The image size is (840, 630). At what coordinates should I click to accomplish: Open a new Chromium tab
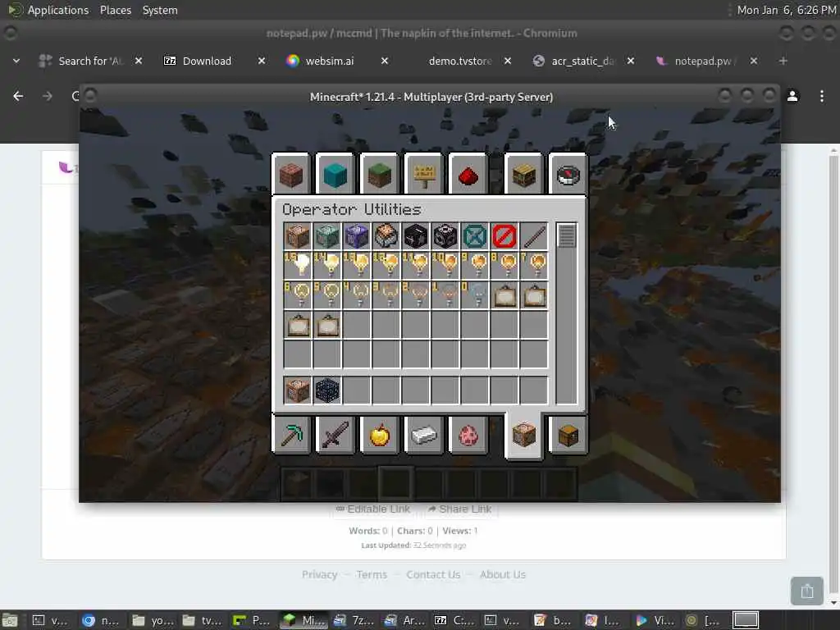pyautogui.click(x=783, y=61)
